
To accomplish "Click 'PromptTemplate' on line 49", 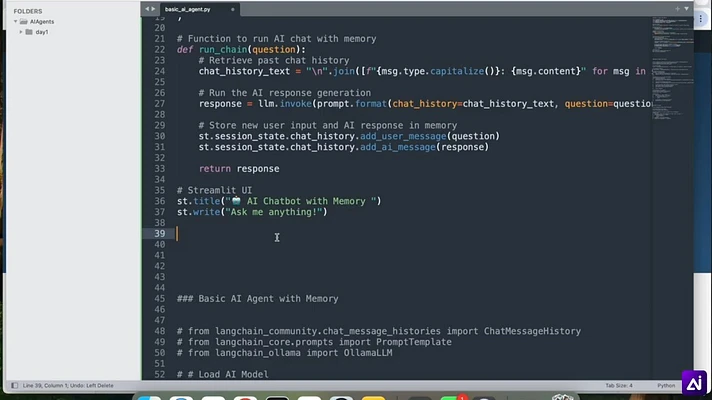I will point(414,342).
